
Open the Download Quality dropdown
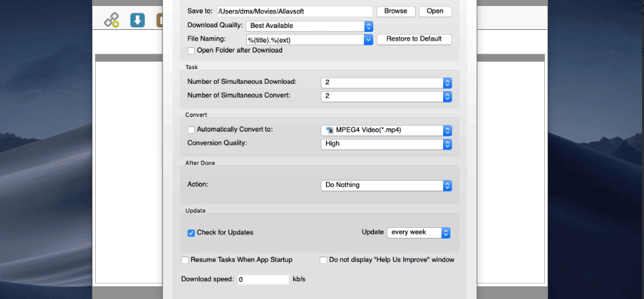point(309,26)
